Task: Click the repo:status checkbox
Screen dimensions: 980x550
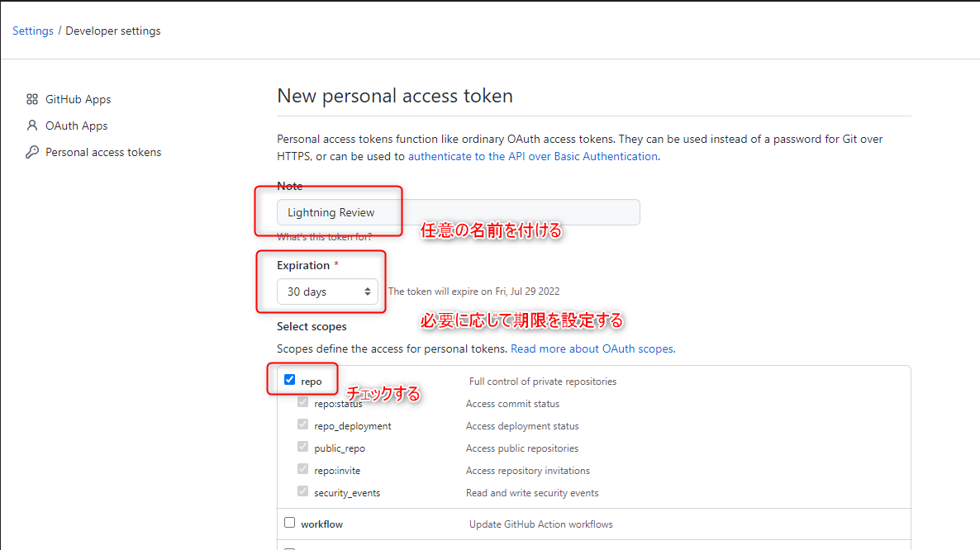Action: (302, 402)
